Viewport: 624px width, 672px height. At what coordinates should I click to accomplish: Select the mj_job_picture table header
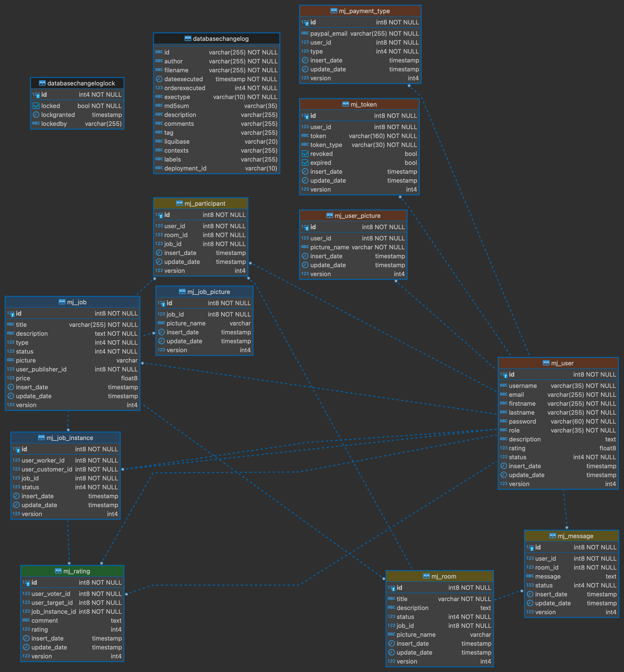pyautogui.click(x=204, y=292)
